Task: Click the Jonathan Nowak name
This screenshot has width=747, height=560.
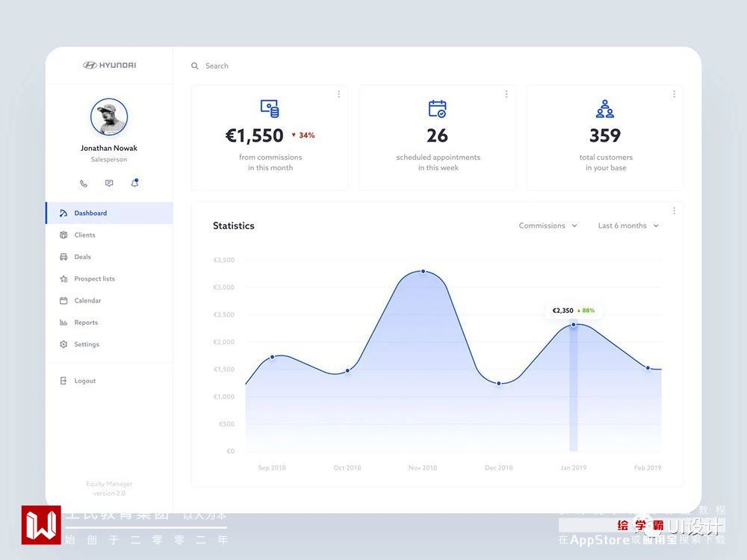Action: pyautogui.click(x=109, y=148)
